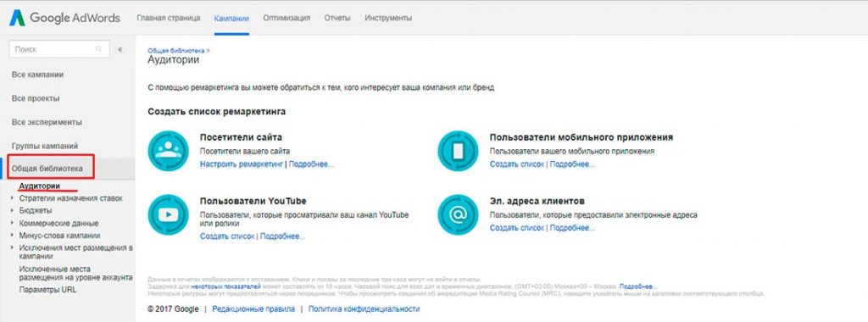
Task: Open Минус-слова кампании item
Action: [x=60, y=235]
